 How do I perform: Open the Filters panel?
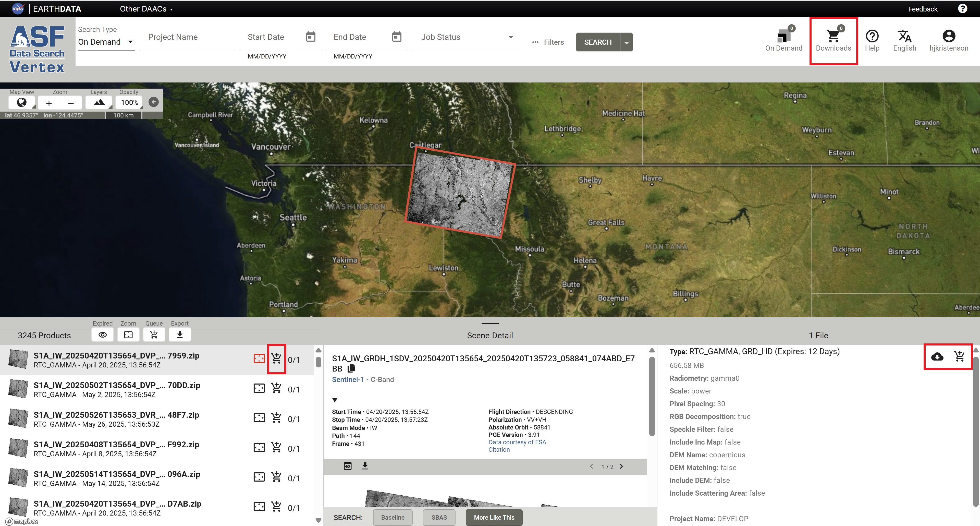548,42
